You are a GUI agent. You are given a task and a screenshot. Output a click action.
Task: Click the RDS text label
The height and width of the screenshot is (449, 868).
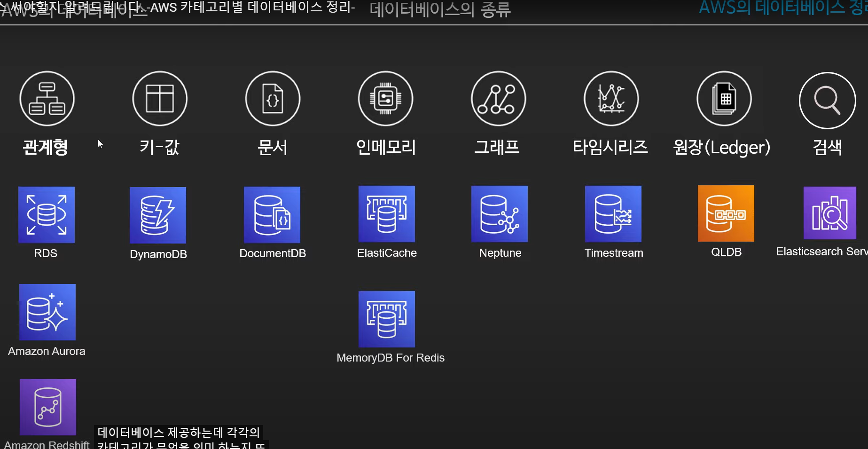(x=46, y=253)
